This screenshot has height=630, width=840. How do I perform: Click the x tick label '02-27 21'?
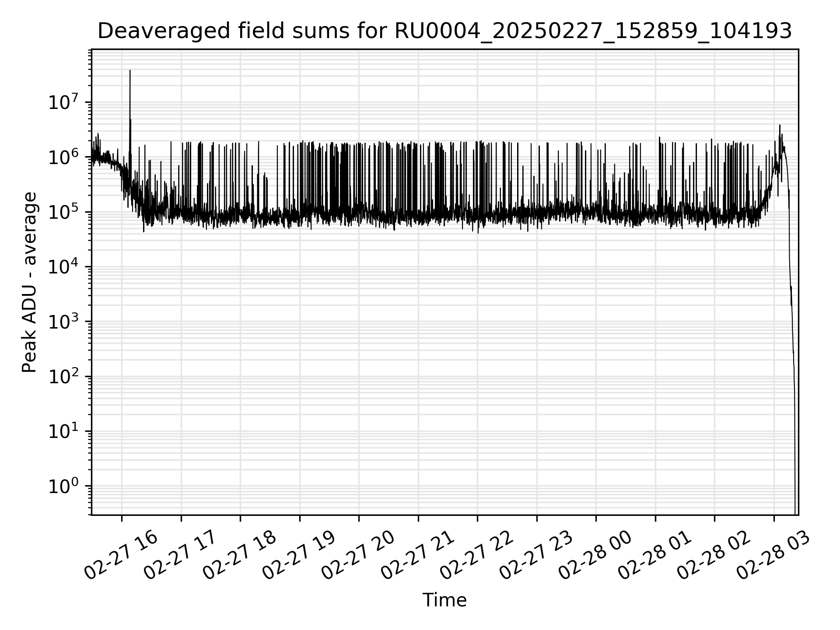point(417,554)
